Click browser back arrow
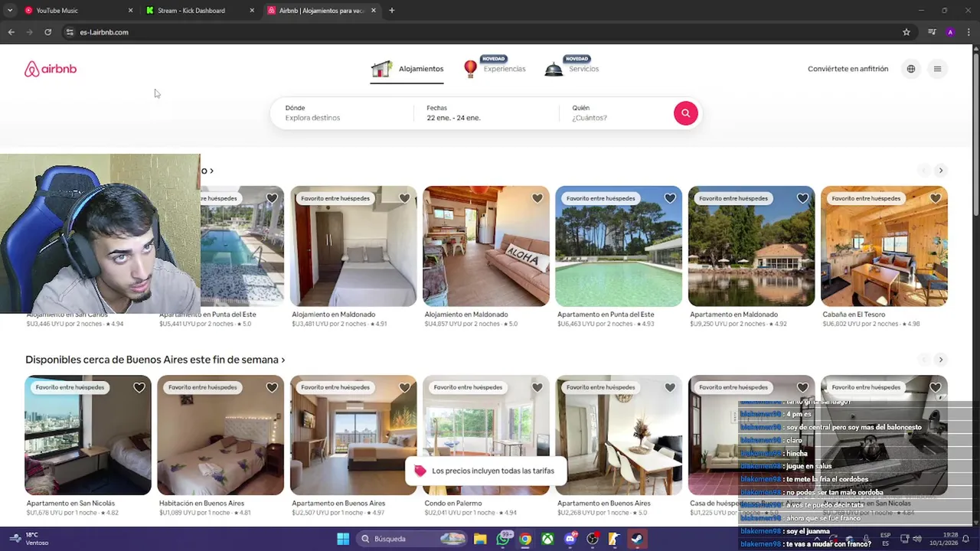This screenshot has width=980, height=551. tap(11, 32)
